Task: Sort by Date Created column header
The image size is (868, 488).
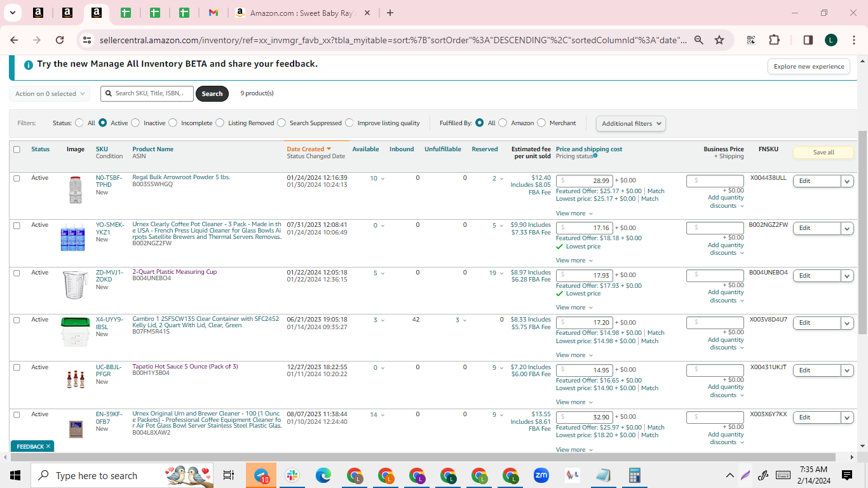Action: click(309, 149)
